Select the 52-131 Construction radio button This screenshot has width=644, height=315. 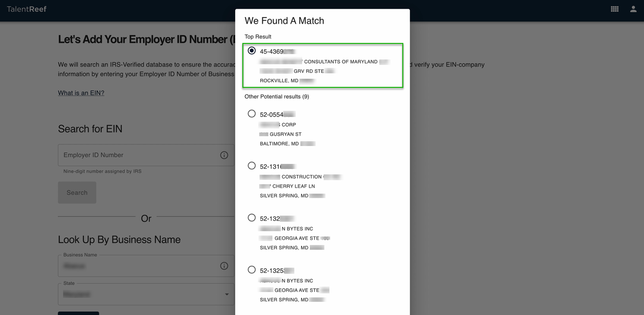pos(252,166)
